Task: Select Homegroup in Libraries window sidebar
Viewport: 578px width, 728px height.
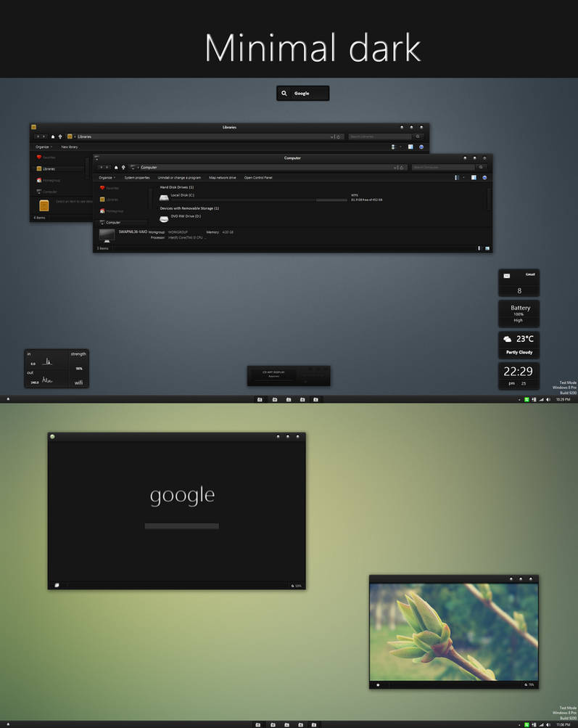Action: tap(49, 180)
